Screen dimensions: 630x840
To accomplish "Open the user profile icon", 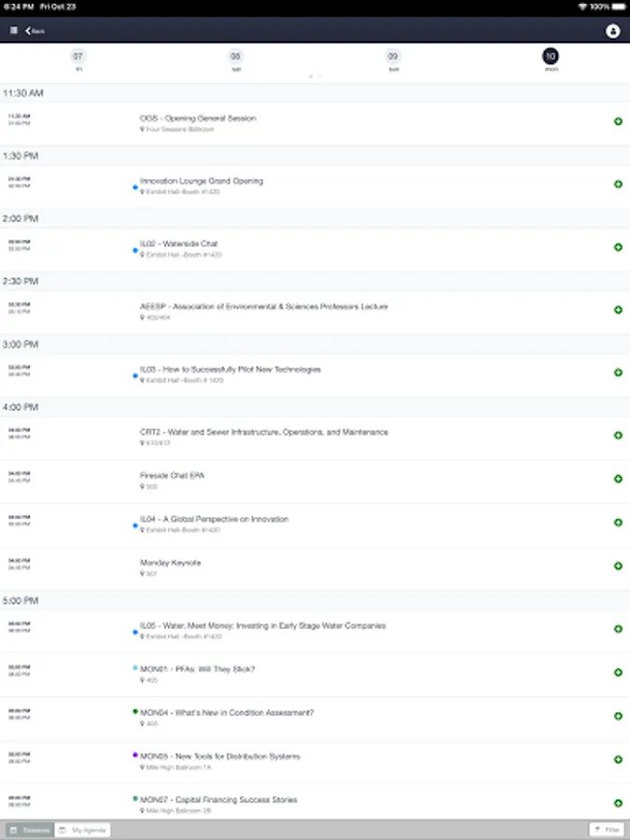I will (x=613, y=31).
